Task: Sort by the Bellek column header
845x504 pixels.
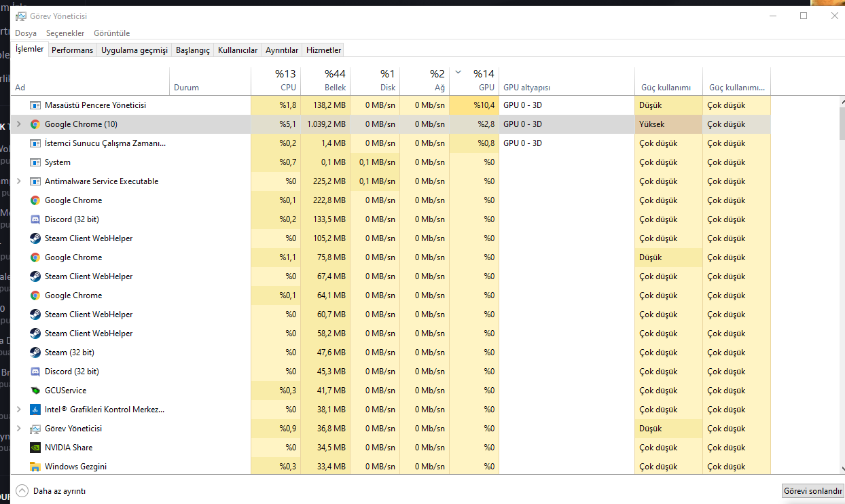Action: pyautogui.click(x=325, y=82)
